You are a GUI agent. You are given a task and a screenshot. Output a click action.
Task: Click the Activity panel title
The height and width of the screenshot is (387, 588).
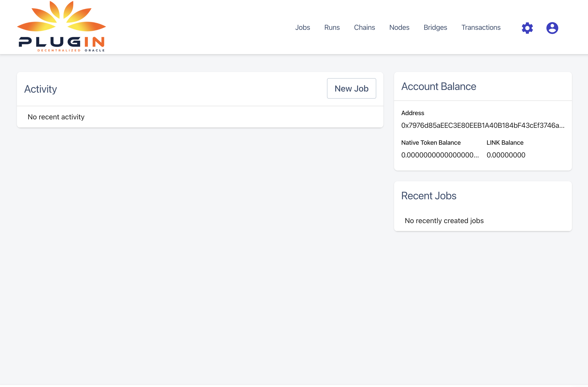[41, 89]
